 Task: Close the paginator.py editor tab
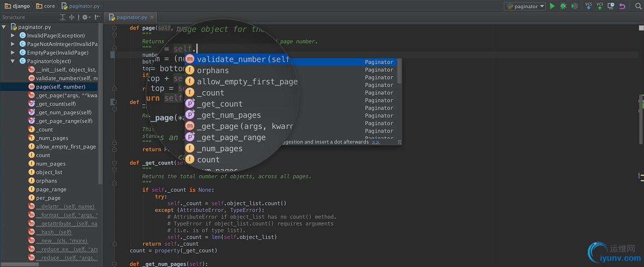tap(152, 17)
